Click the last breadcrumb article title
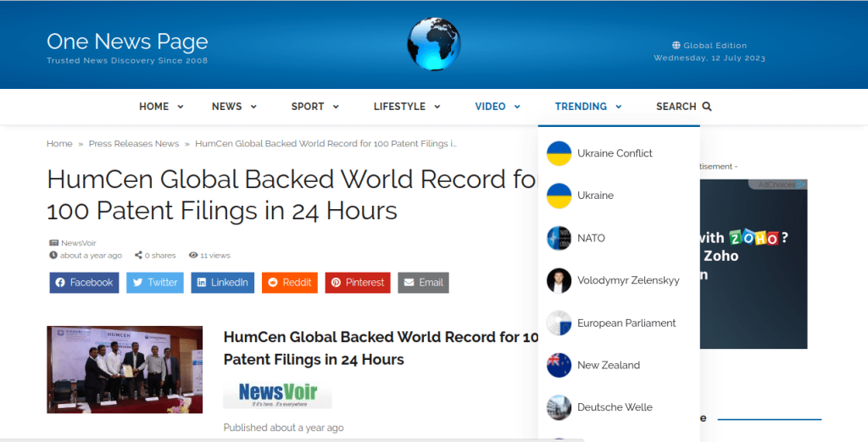The image size is (868, 442). [x=325, y=143]
